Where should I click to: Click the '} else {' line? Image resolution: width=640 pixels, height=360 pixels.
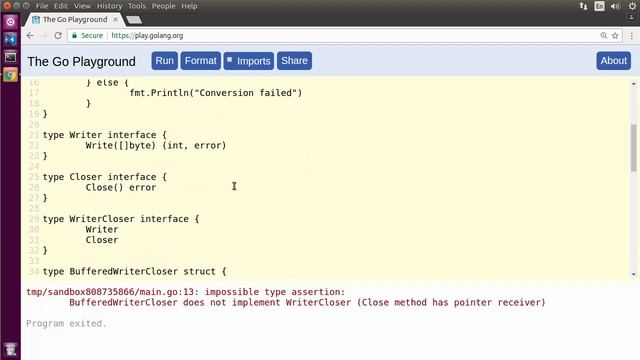point(107,82)
